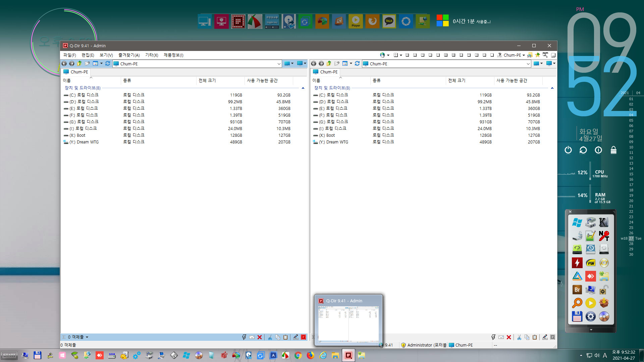The image size is (644, 362).
Task: Select the four horizontal rows layout icon
Action: [453, 55]
